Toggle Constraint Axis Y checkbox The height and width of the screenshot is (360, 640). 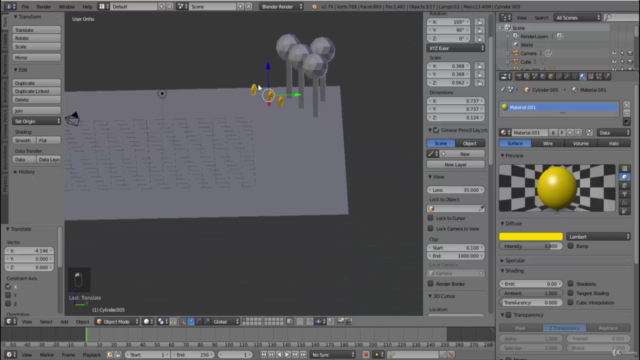pos(8,295)
